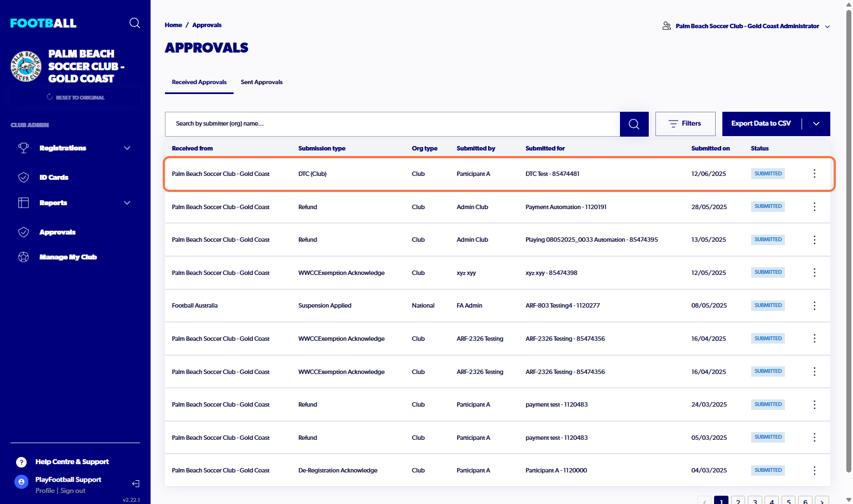Click the reset arrow icon beside Reset to Original

click(x=50, y=97)
